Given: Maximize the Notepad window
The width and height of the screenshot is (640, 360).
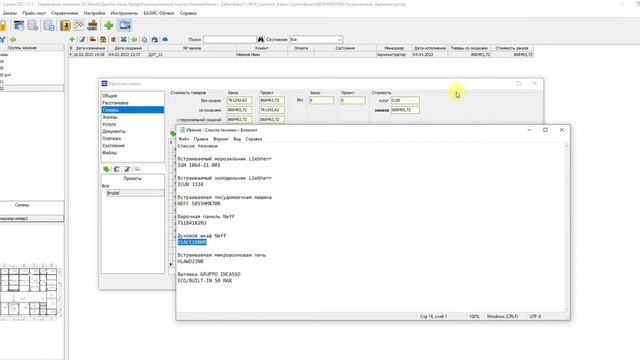Looking at the screenshot, I should [545, 130].
